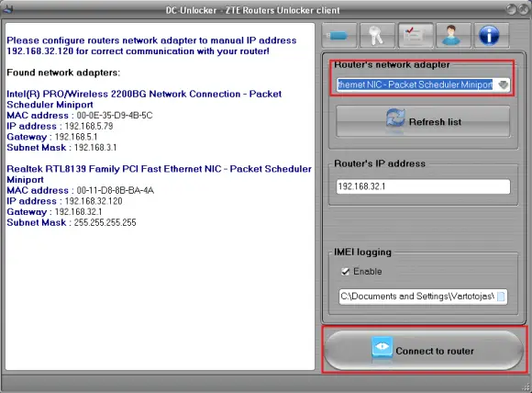Click the eye icon on Connect to router
532x393 pixels.
click(382, 347)
